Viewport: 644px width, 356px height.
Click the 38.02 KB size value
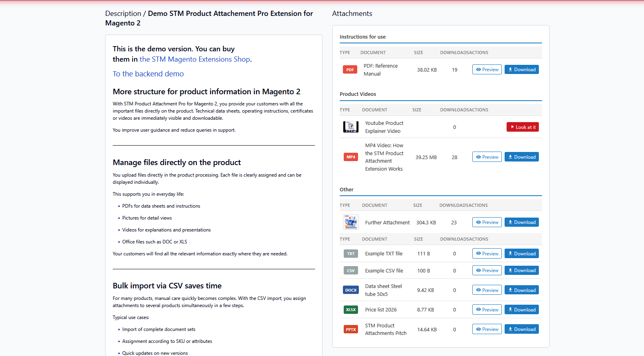click(x=427, y=70)
